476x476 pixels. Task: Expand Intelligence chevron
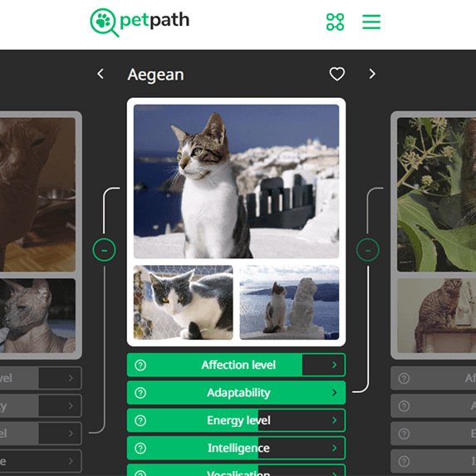334,448
